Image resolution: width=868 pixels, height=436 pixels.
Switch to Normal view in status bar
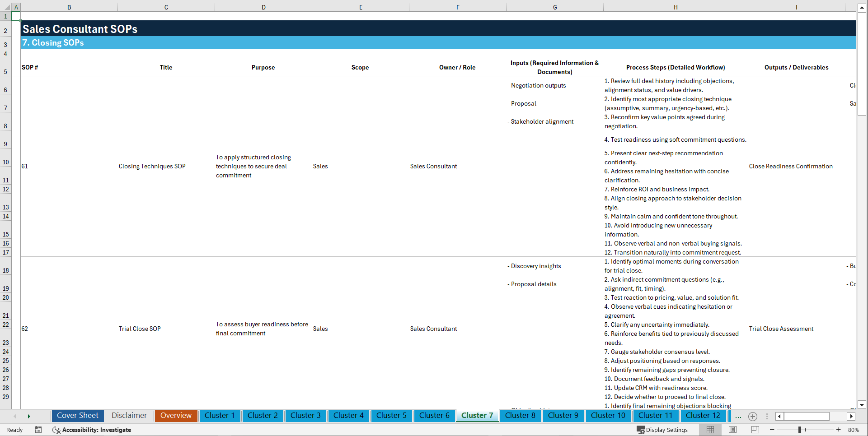pos(710,430)
